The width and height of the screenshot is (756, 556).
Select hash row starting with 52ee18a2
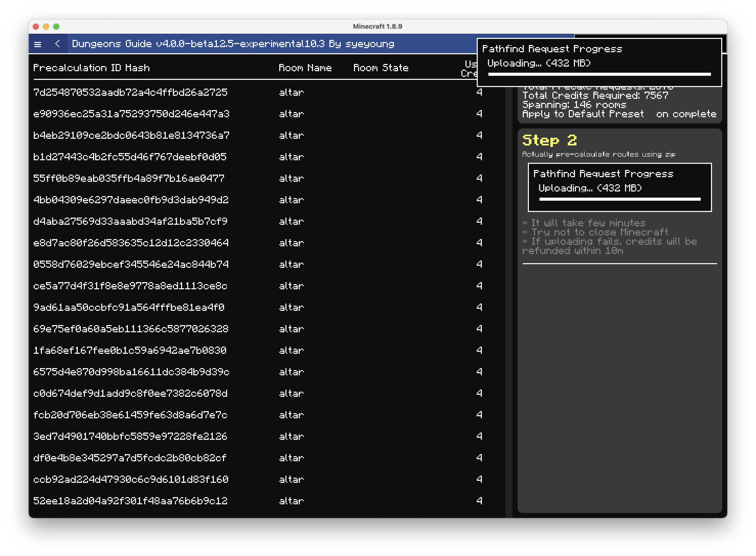point(130,501)
